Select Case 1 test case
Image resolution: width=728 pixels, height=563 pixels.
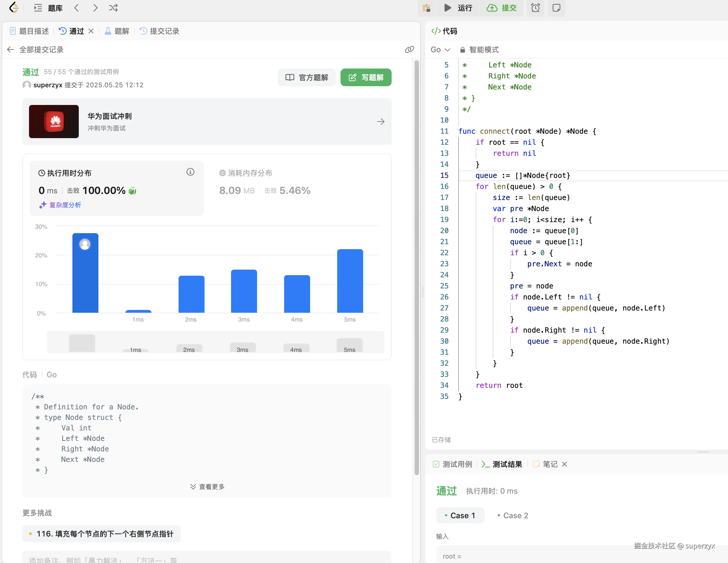(x=460, y=515)
